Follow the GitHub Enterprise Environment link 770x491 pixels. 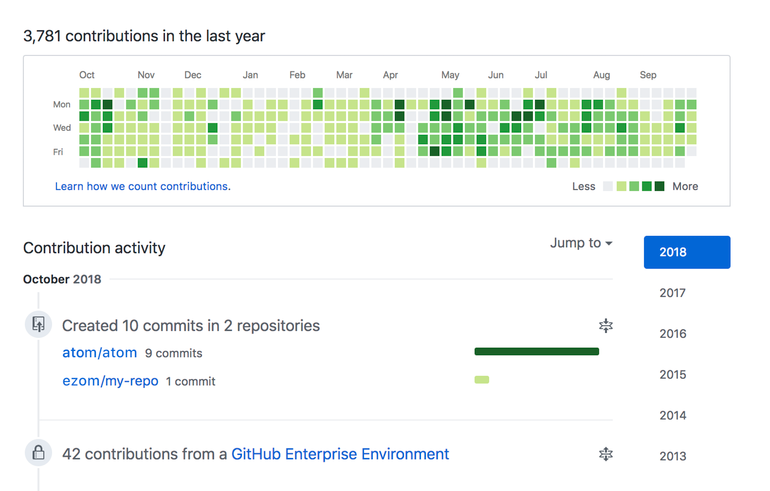[x=340, y=454]
